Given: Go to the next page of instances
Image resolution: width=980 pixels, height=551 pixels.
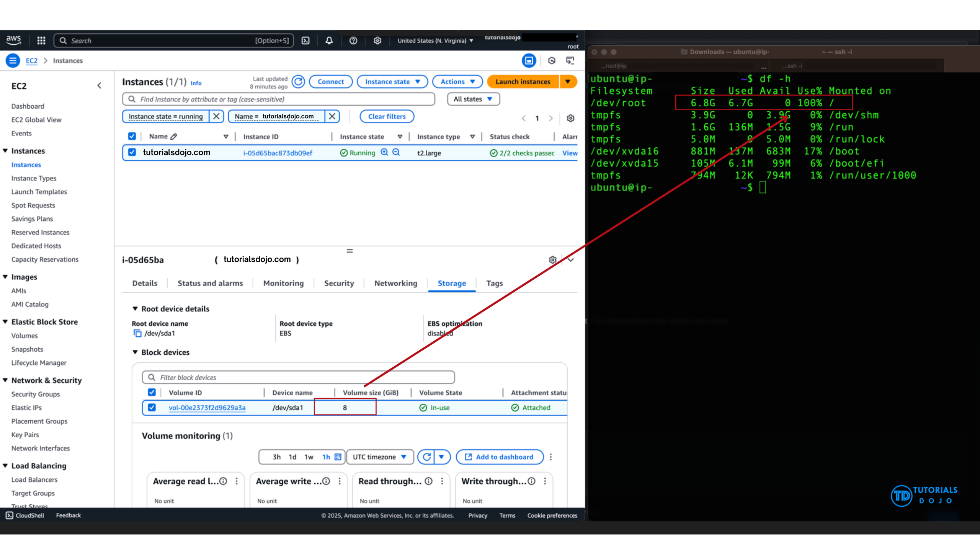Looking at the screenshot, I should pos(550,118).
